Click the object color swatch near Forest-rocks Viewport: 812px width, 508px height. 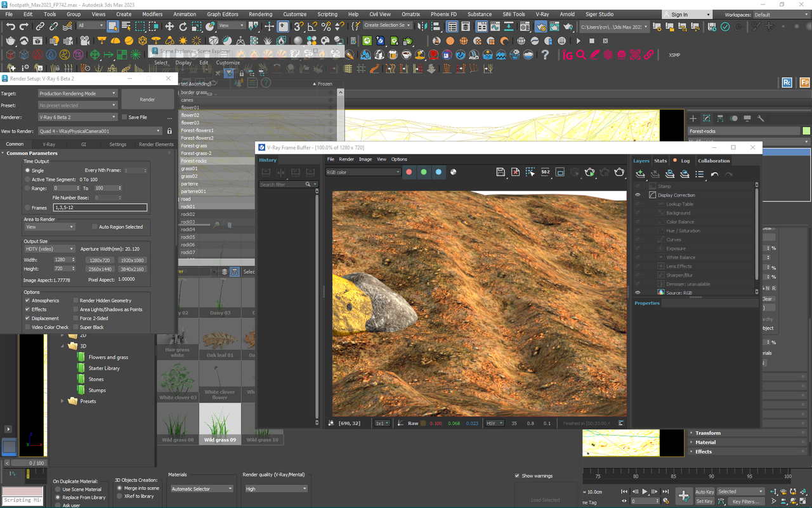pos(806,131)
